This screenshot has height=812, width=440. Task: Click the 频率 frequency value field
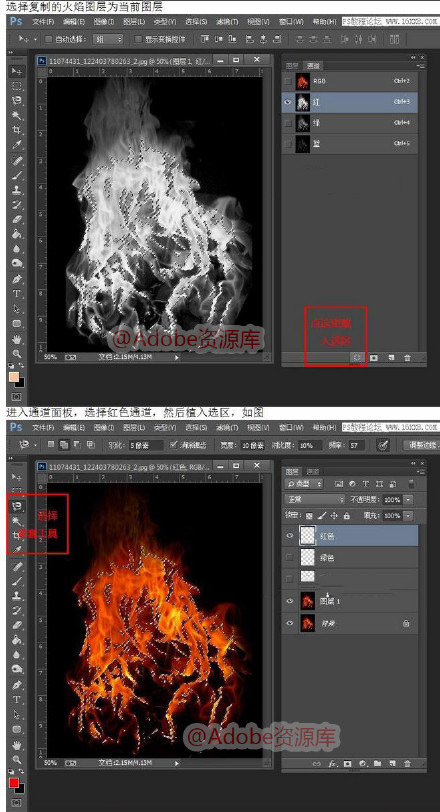355,445
